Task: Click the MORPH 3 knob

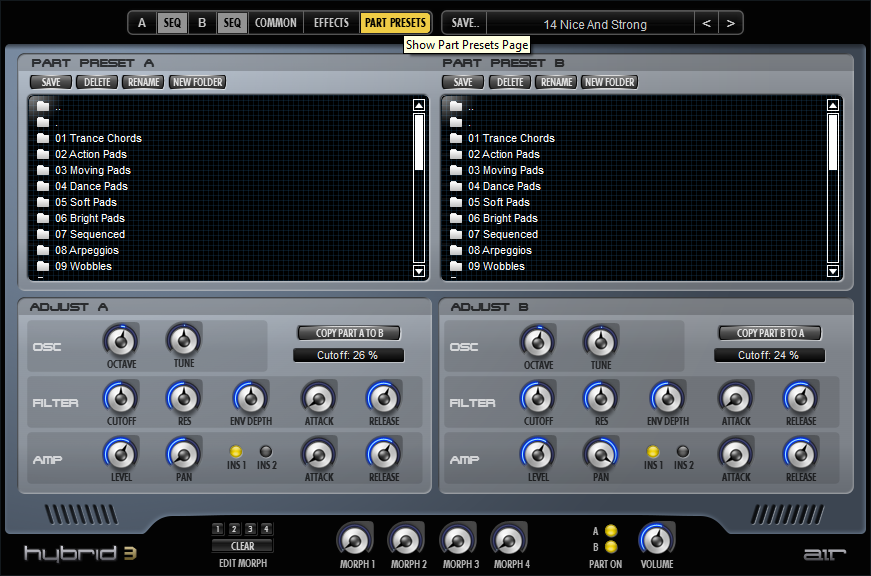Action: click(x=458, y=540)
